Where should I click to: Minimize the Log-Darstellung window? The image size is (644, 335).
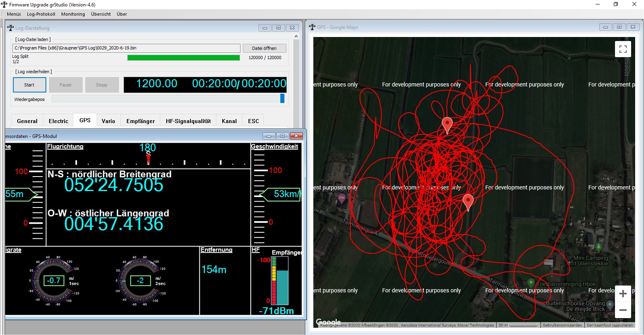[x=265, y=28]
